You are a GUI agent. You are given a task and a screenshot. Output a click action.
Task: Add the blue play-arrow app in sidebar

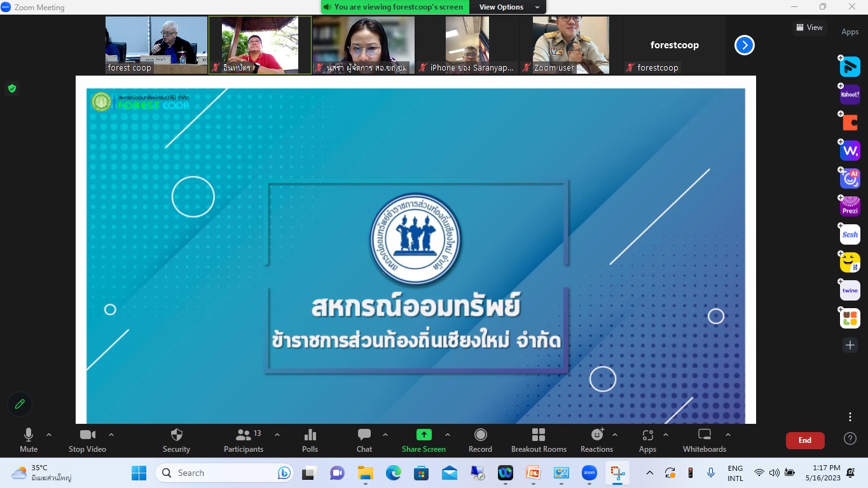(x=850, y=67)
